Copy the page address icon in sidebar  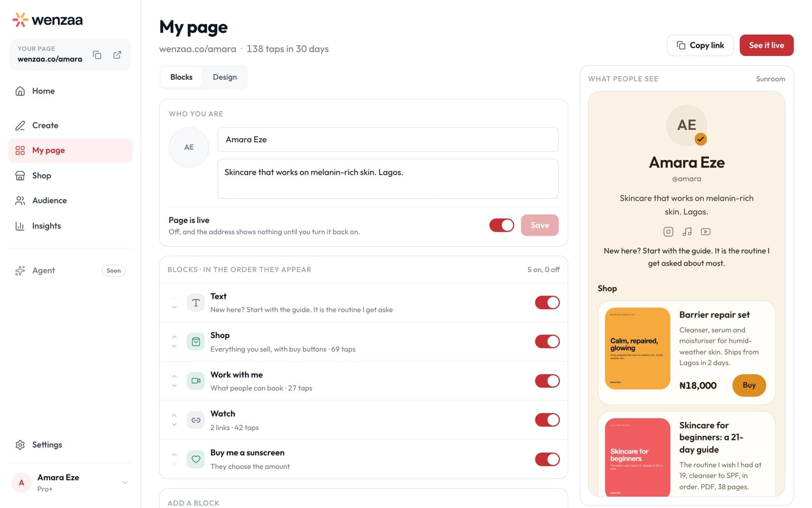[97, 55]
